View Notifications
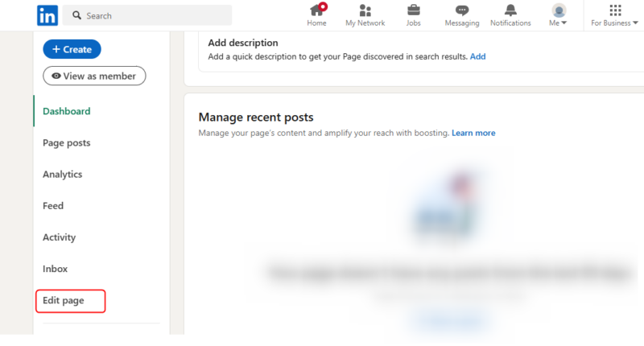Image resolution: width=644 pixels, height=346 pixels. [x=510, y=15]
